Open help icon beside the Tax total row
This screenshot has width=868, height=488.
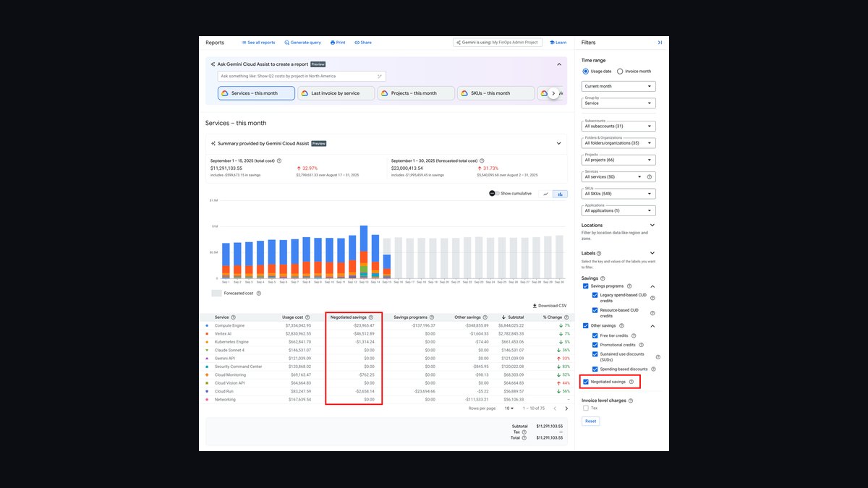(524, 432)
